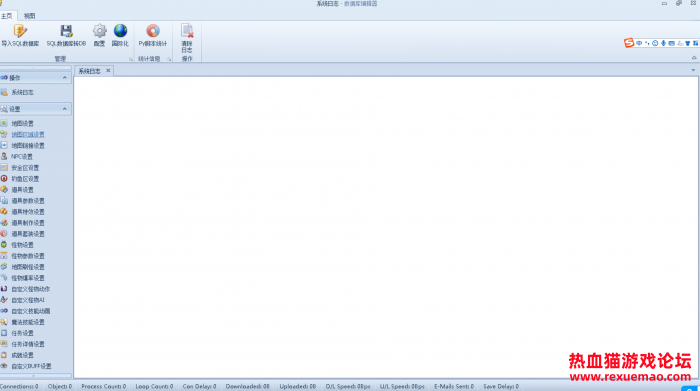Collapse the 设置 sidebar group

tap(65, 109)
